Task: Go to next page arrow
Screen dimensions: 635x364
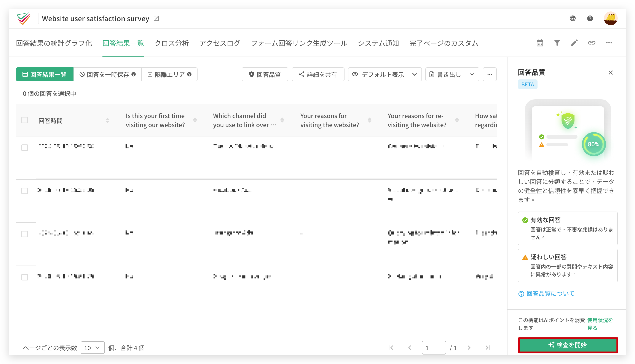Action: pyautogui.click(x=469, y=348)
